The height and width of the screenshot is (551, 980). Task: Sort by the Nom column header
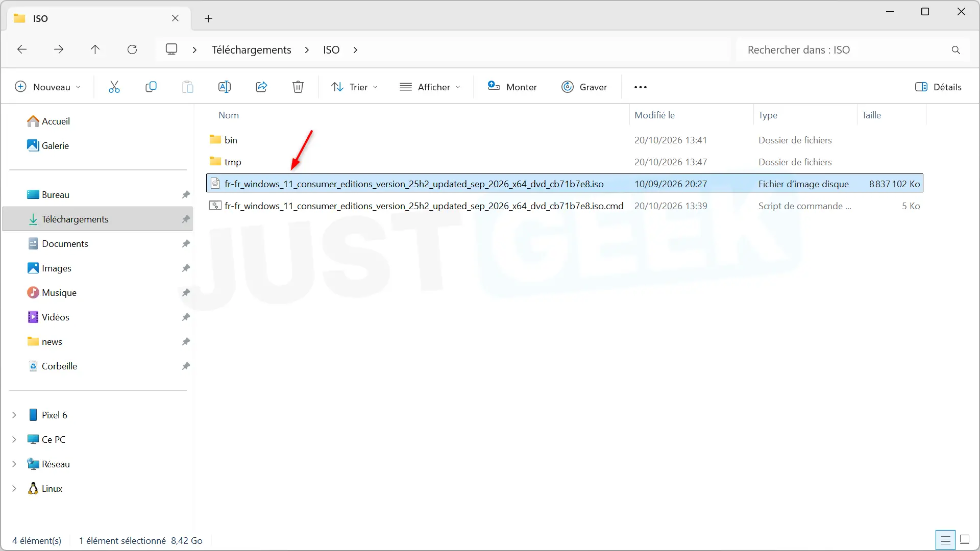(229, 115)
